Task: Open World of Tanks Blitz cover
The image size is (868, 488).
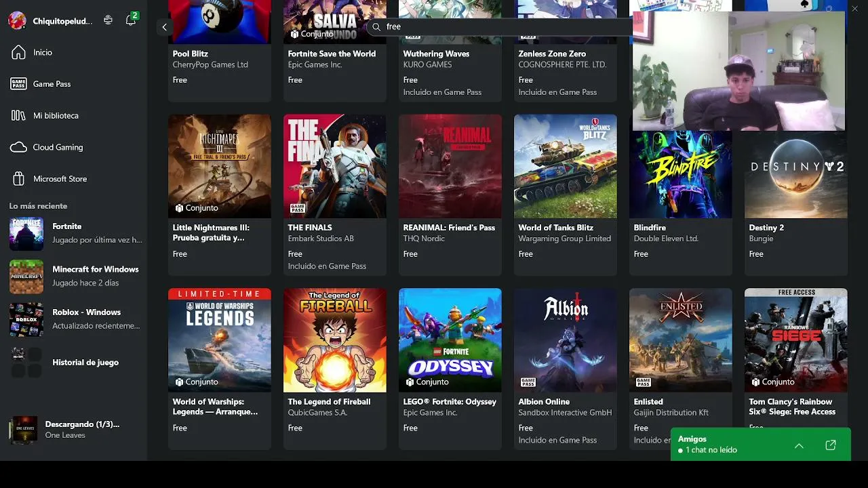Action: (566, 166)
